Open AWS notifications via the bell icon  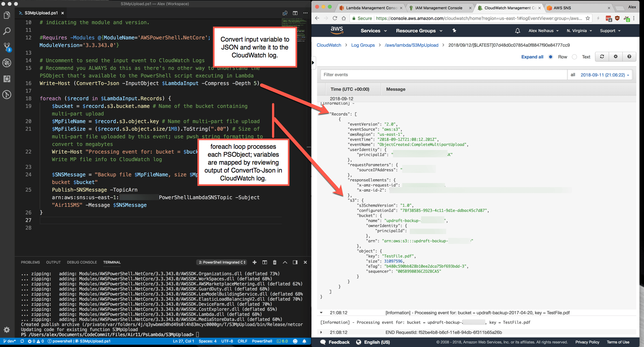tap(518, 30)
